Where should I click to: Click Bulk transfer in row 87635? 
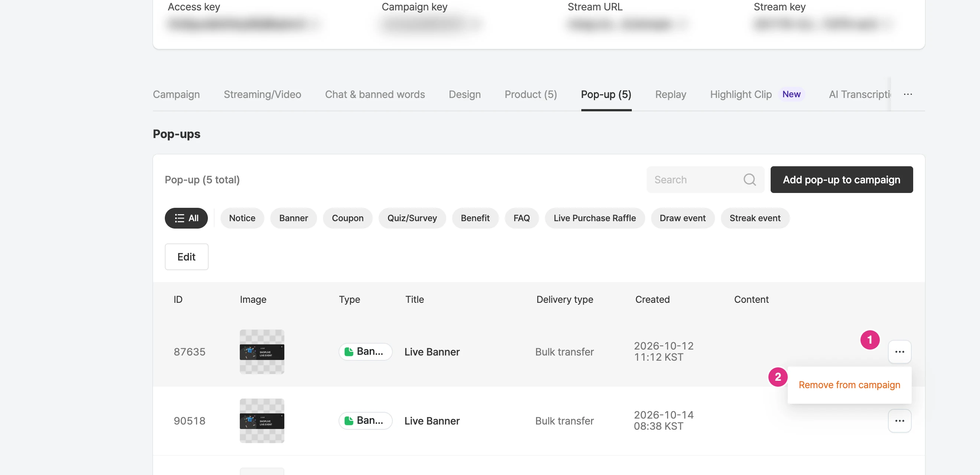coord(564,352)
